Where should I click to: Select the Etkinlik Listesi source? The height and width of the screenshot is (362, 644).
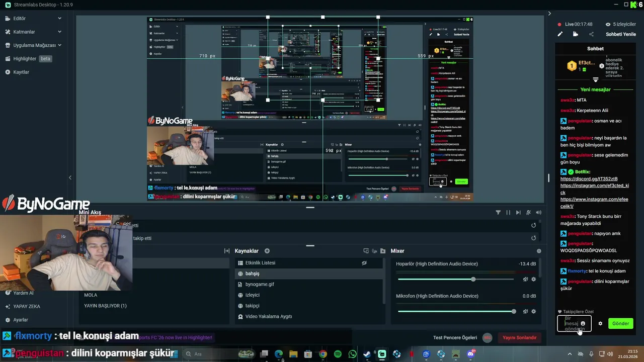point(308,263)
